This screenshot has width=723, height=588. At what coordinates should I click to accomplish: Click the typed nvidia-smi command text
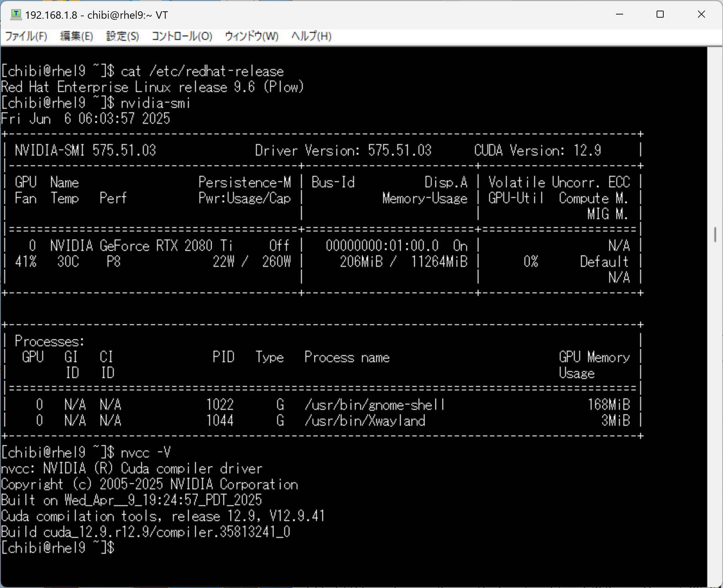coord(155,103)
